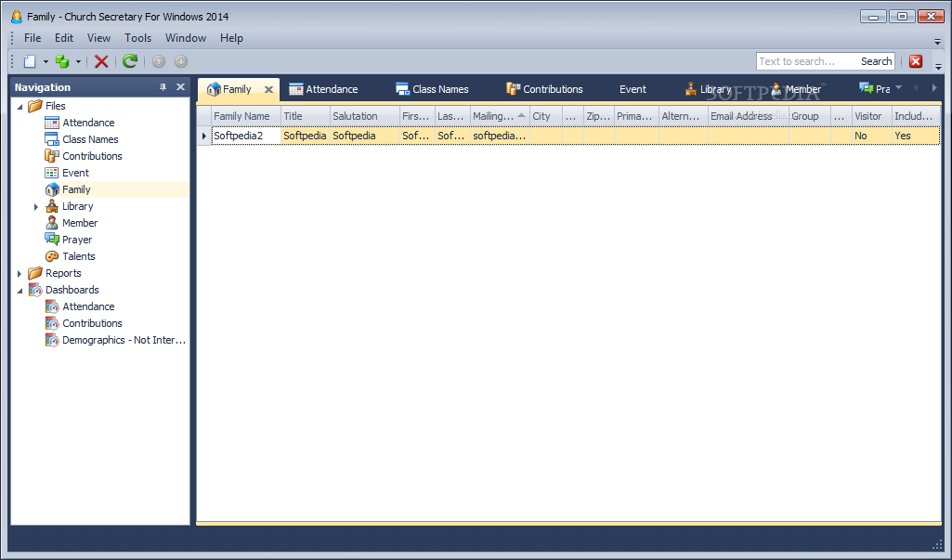Open the Contributions dashboard
952x560 pixels.
tap(92, 323)
